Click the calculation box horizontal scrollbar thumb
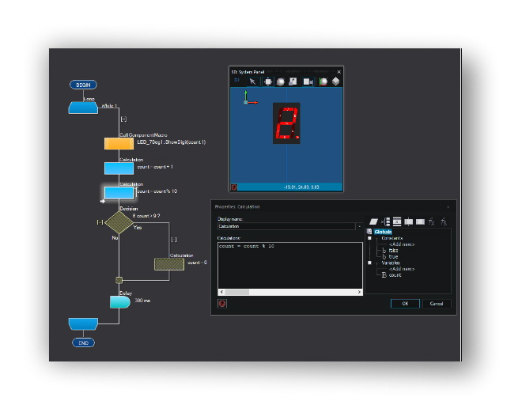The height and width of the screenshot is (420, 522). [236, 292]
